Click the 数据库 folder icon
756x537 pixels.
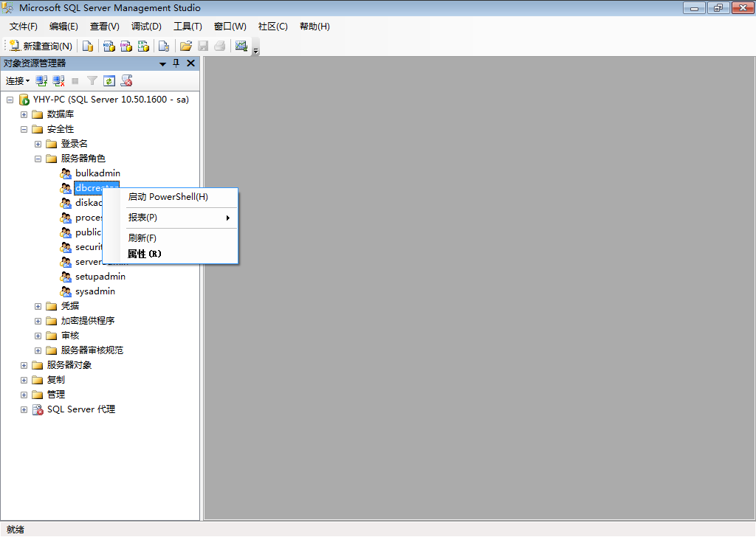[38, 114]
